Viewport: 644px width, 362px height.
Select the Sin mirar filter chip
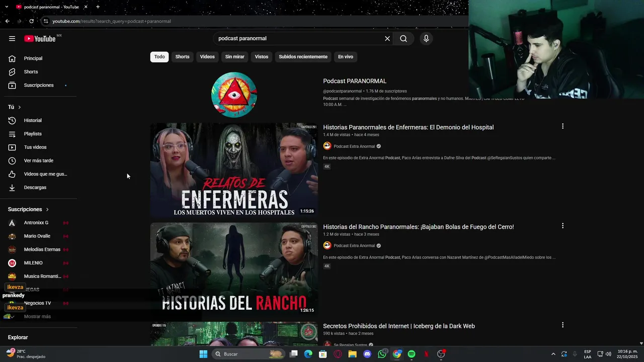(234, 57)
